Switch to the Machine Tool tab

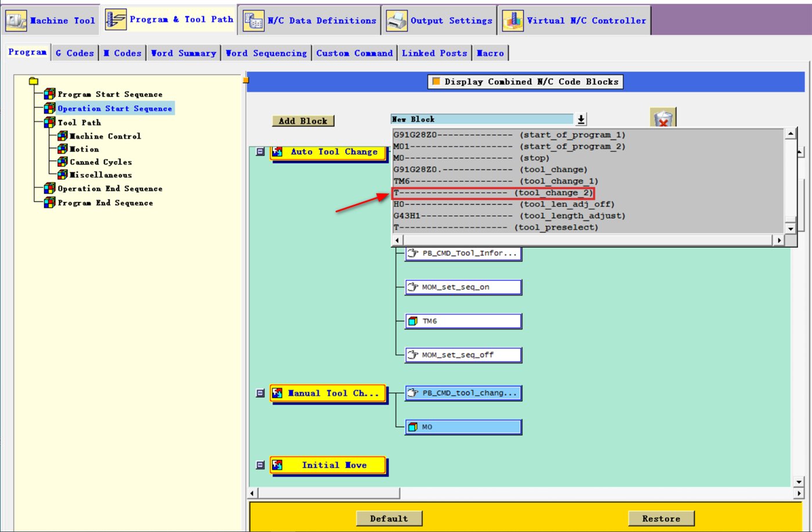[50, 20]
